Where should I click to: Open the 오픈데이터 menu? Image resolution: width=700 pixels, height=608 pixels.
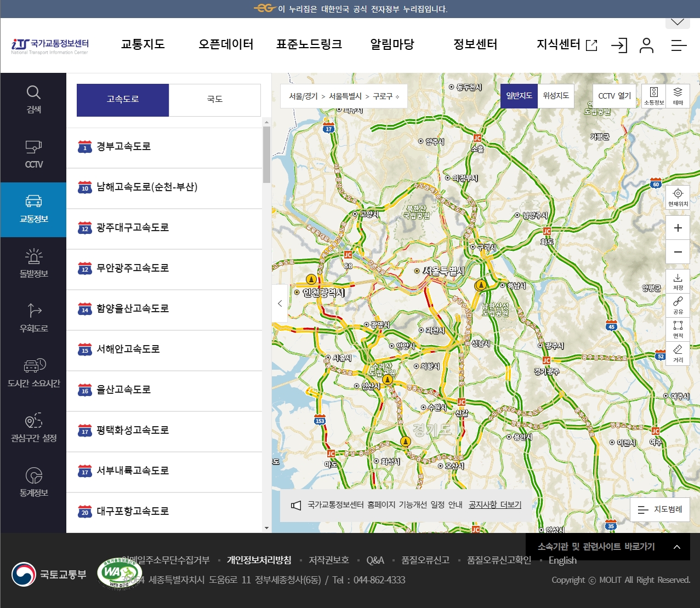coord(226,44)
